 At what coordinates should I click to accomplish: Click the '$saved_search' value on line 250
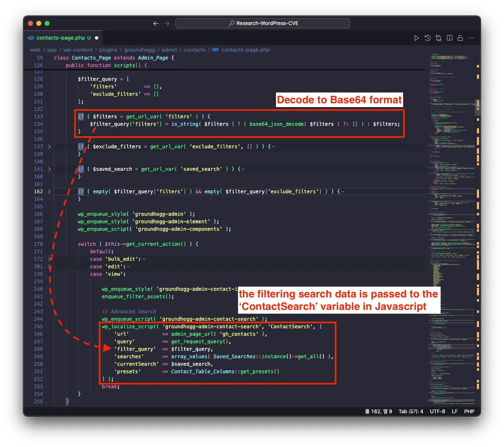tap(192, 364)
